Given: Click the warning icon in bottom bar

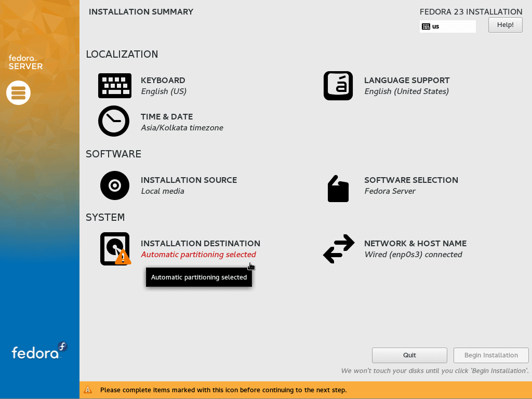Looking at the screenshot, I should coord(88,390).
